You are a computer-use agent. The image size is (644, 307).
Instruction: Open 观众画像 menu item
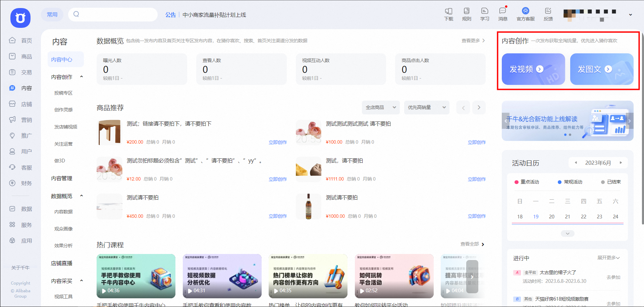(63, 229)
